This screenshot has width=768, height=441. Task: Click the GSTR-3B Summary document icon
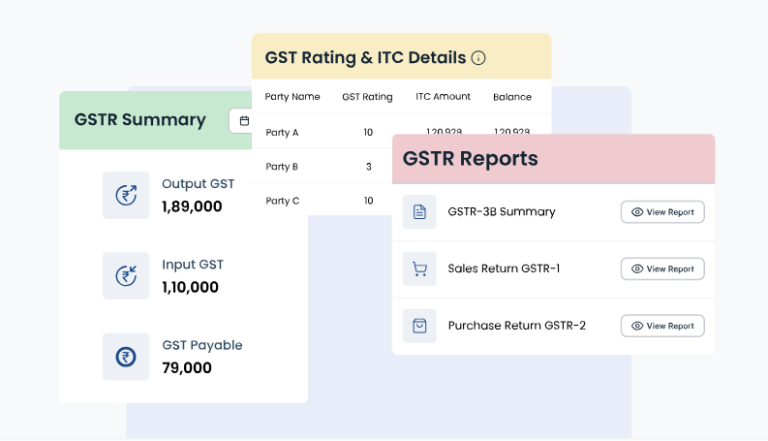419,212
